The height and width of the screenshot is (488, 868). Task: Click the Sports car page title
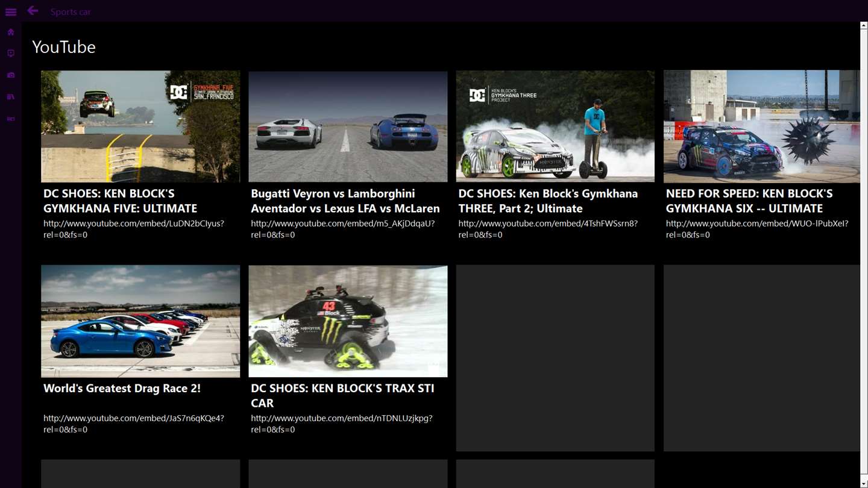click(x=71, y=12)
